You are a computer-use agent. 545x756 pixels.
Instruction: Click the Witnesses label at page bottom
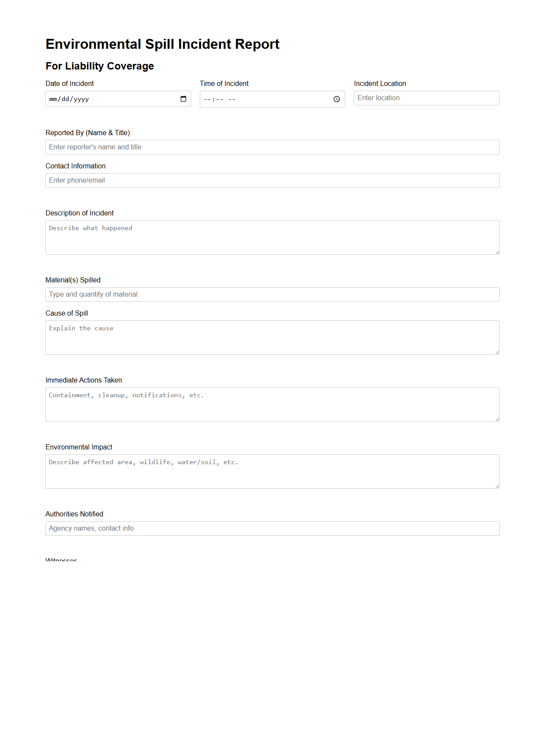61,560
